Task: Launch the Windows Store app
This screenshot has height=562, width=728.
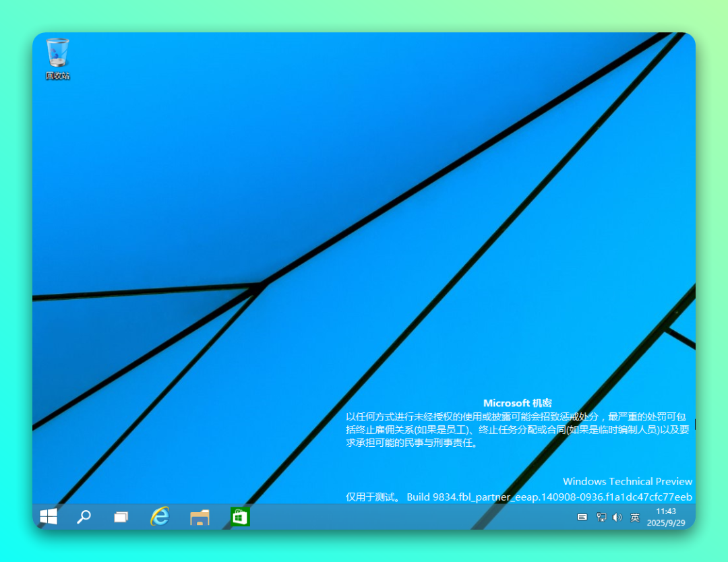Action: 239,518
